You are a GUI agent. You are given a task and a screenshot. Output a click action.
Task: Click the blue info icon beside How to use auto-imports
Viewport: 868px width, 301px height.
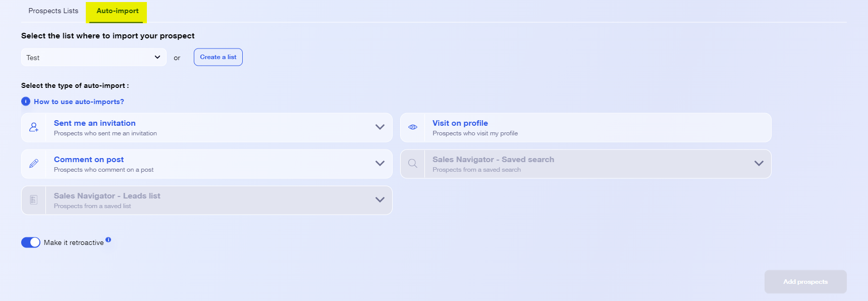pos(26,102)
